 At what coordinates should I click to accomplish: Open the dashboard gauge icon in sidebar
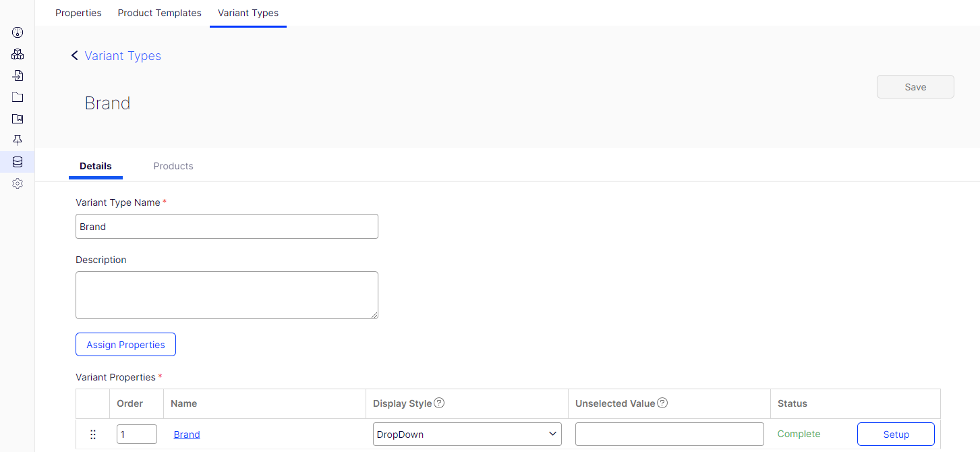(18, 32)
